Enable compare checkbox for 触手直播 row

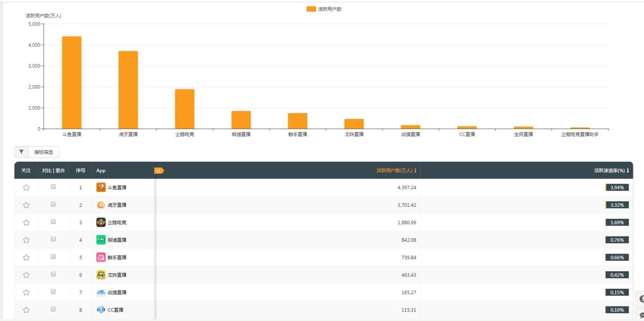[53, 257]
